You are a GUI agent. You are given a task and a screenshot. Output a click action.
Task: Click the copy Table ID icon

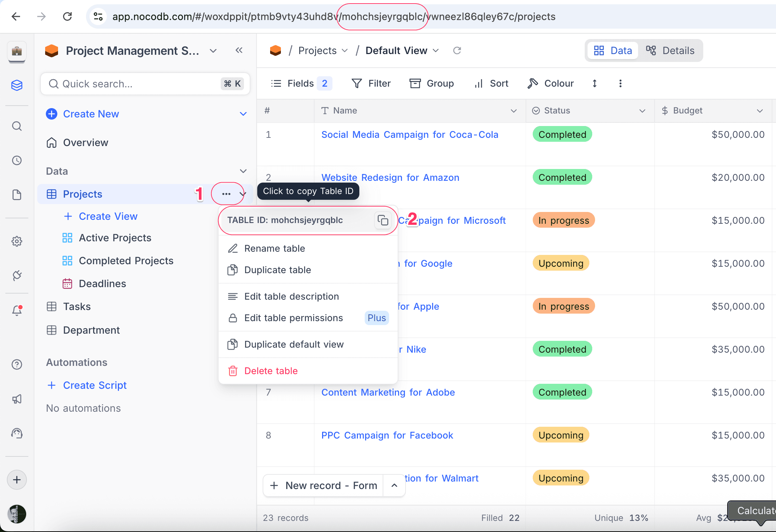pyautogui.click(x=383, y=220)
